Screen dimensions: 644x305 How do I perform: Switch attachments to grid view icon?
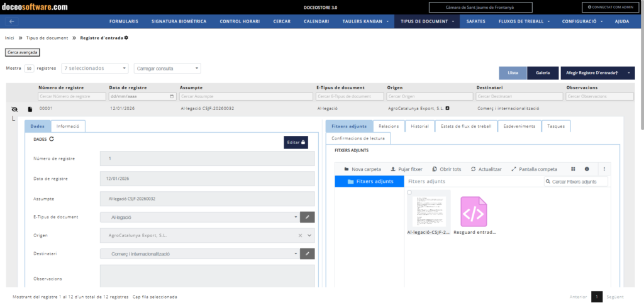pyautogui.click(x=573, y=169)
